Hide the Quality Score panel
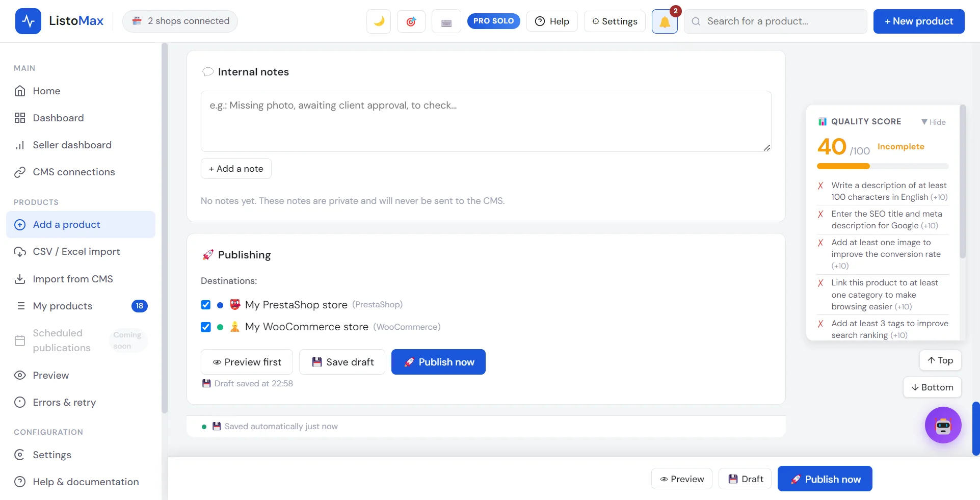The width and height of the screenshot is (980, 500). pyautogui.click(x=934, y=122)
